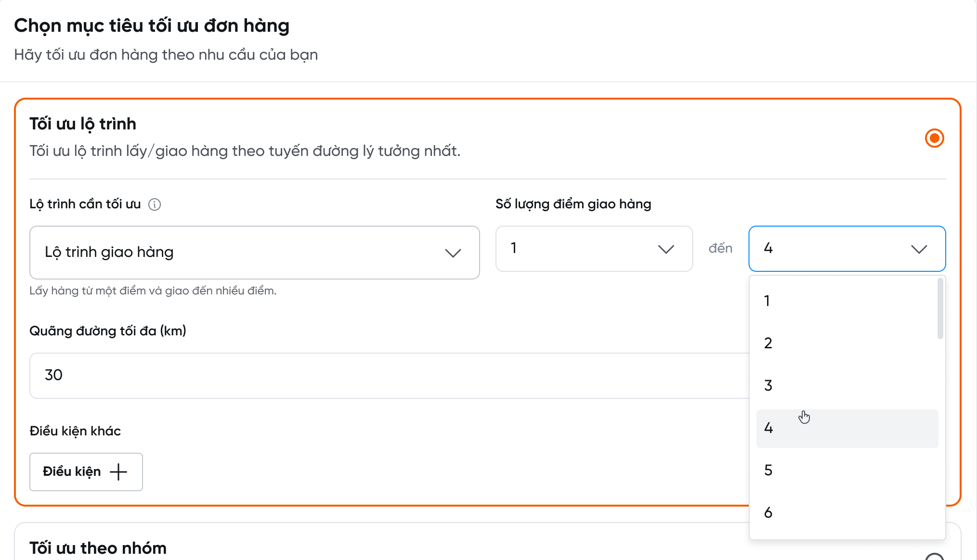Open Lộ trình giao hàng dropdown
Viewport: 977px width, 560px height.
click(254, 253)
